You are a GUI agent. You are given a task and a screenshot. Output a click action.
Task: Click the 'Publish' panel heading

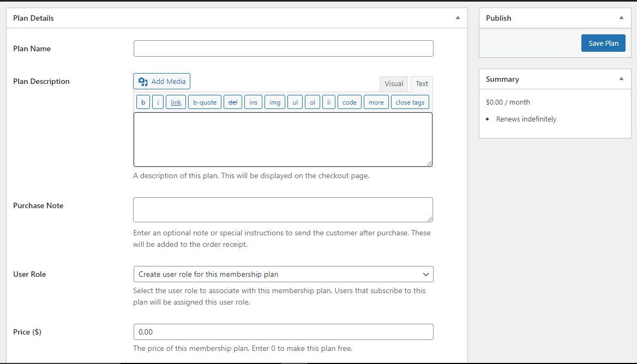click(x=498, y=19)
